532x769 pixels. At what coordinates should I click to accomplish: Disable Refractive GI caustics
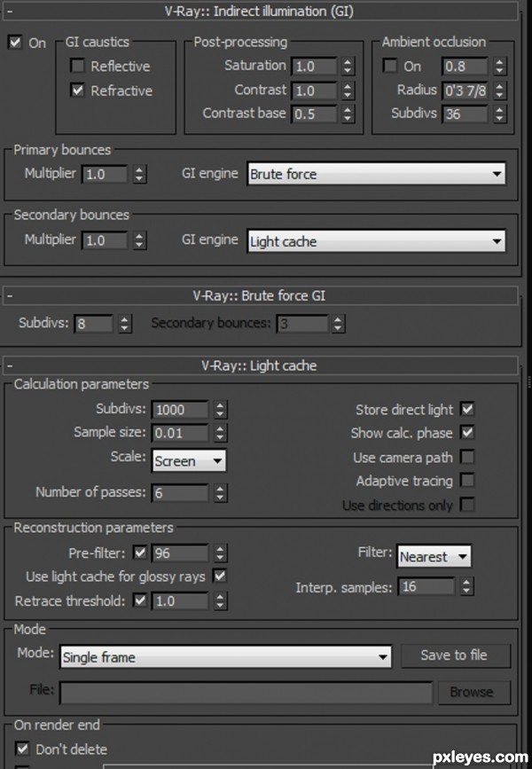(77, 90)
